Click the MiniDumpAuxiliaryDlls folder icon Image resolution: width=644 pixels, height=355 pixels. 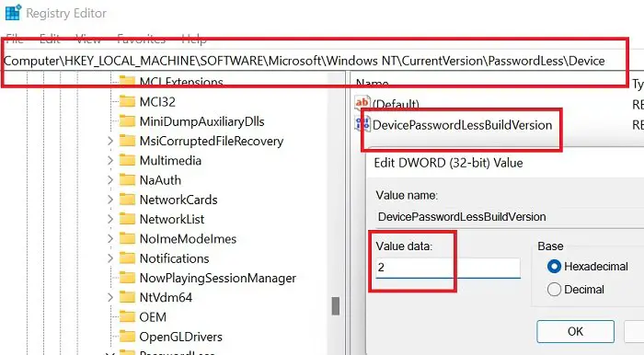127,121
